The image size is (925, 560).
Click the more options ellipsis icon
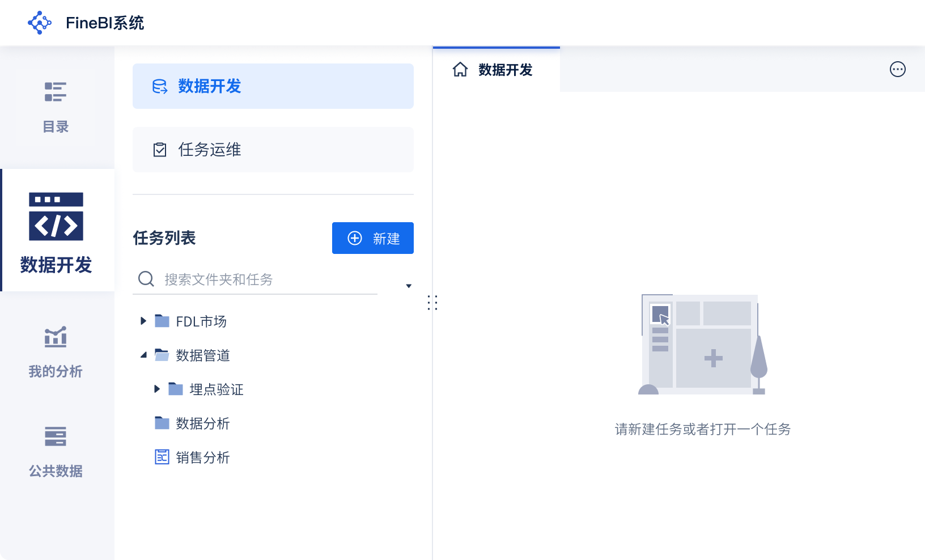pyautogui.click(x=897, y=69)
